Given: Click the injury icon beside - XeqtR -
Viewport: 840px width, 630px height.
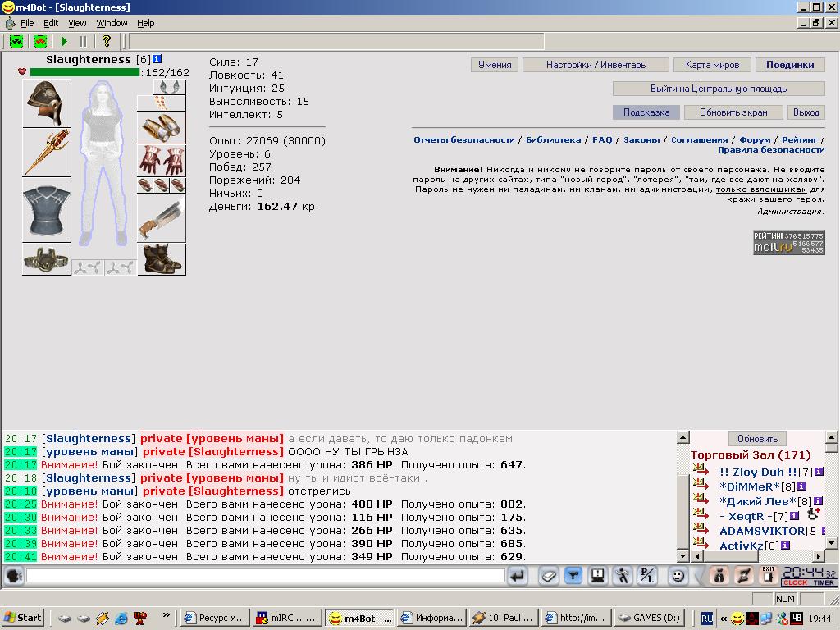Looking at the screenshot, I should [x=814, y=514].
